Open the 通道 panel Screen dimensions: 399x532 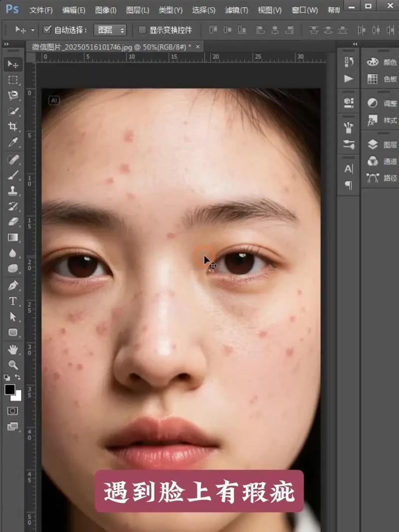click(382, 161)
